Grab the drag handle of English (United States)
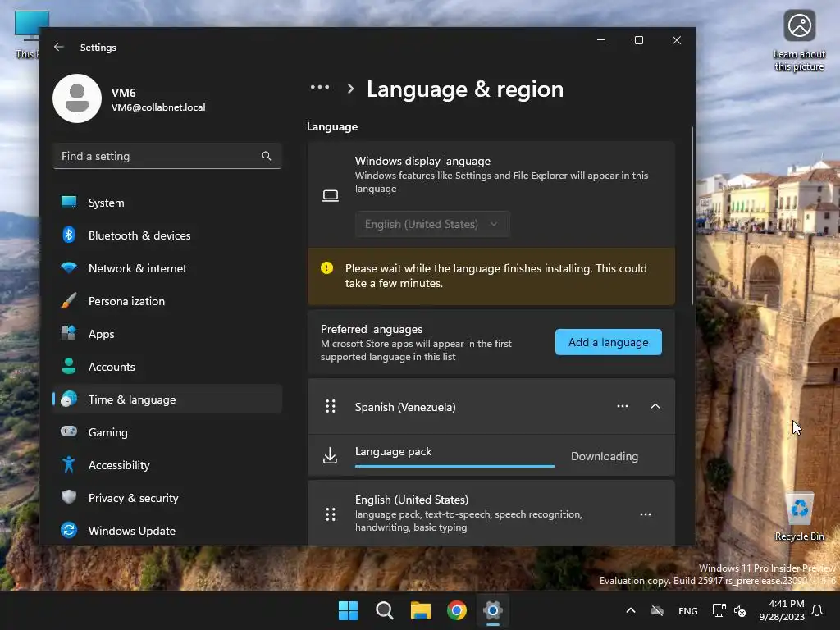This screenshot has height=630, width=840. click(x=331, y=514)
